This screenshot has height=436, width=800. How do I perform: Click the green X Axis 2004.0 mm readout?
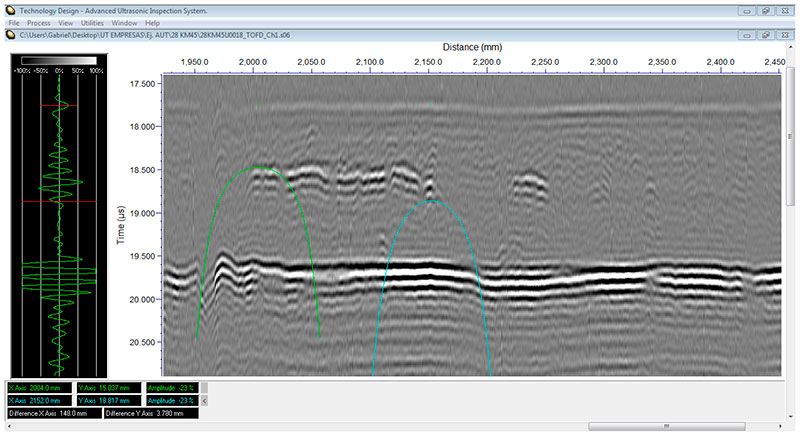(38, 386)
